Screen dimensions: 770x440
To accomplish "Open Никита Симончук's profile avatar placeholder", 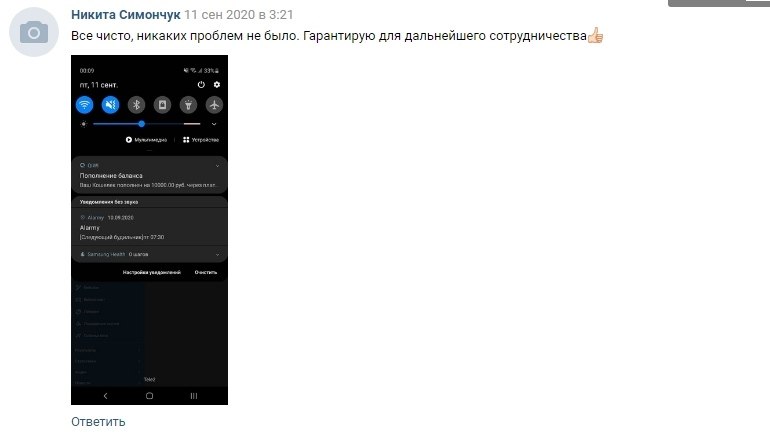I will [34, 32].
